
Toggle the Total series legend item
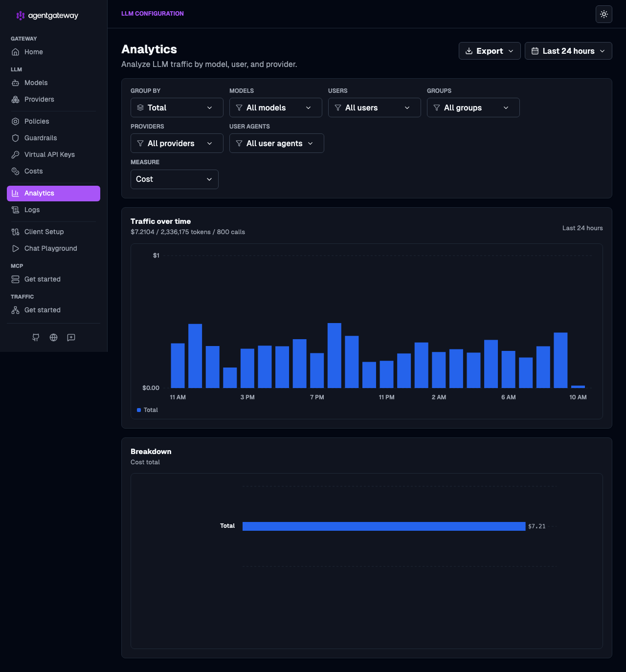[147, 410]
